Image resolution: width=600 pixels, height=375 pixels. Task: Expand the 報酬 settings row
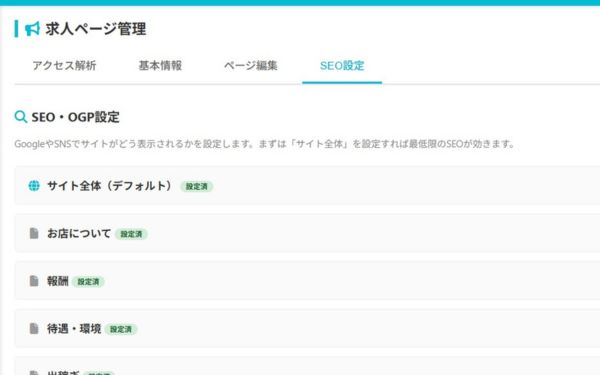coord(307,280)
